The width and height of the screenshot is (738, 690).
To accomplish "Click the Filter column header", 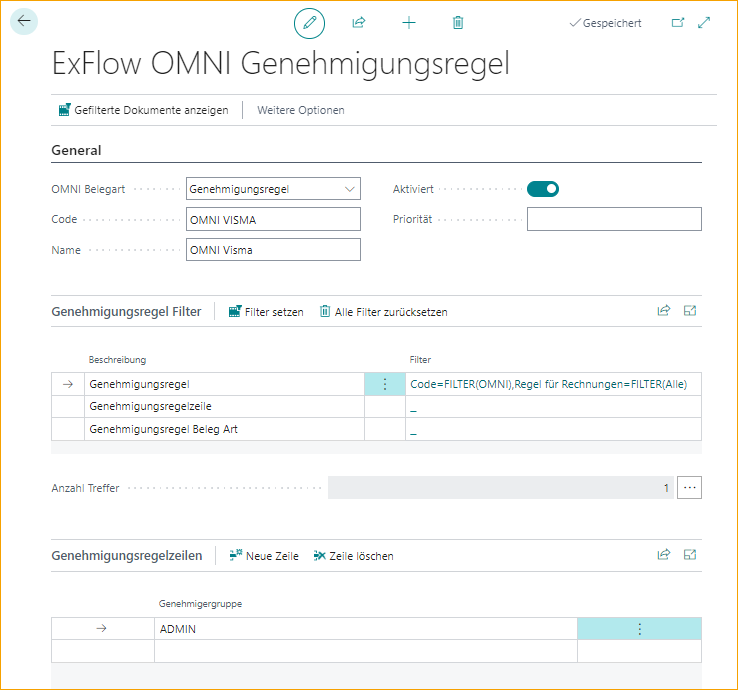I will (x=420, y=360).
